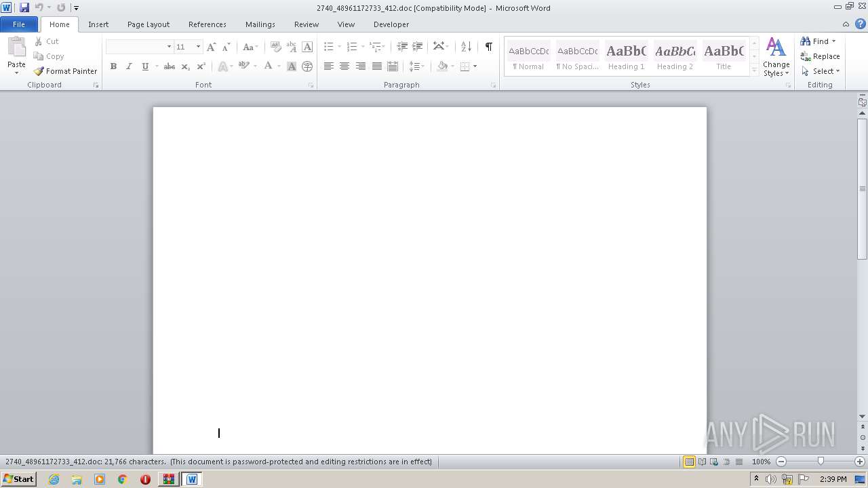Apply the Heading 1 style
The width and height of the screenshot is (868, 488).
(x=627, y=57)
